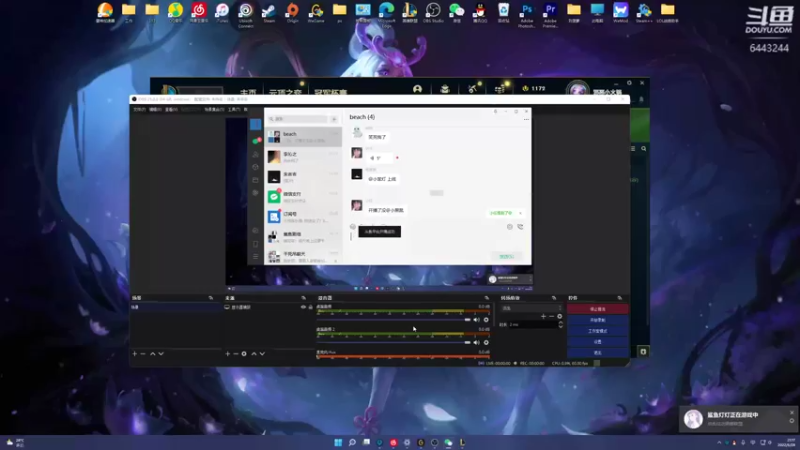Open the iTunes desktop shortcut
This screenshot has width=800, height=450.
pos(222,12)
